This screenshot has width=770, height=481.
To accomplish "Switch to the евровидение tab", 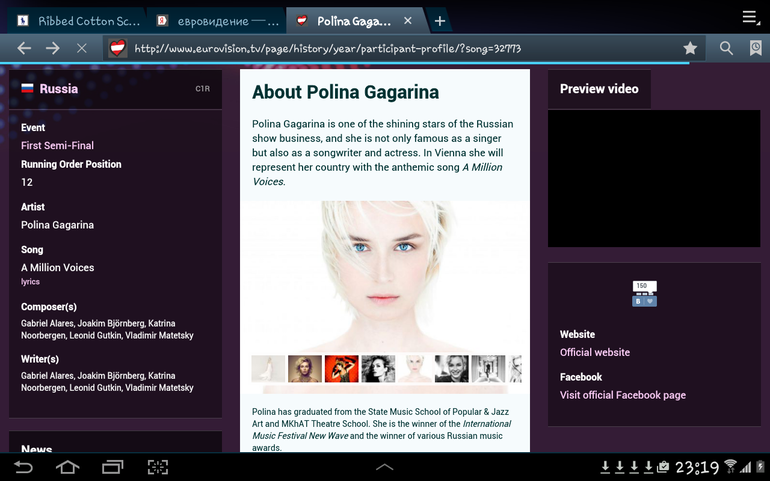I will [218, 21].
